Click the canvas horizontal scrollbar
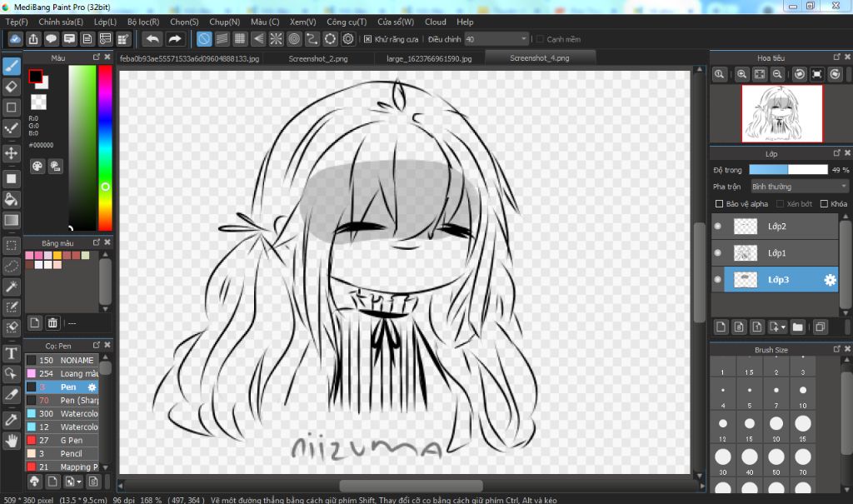This screenshot has height=504, width=853. (x=411, y=486)
